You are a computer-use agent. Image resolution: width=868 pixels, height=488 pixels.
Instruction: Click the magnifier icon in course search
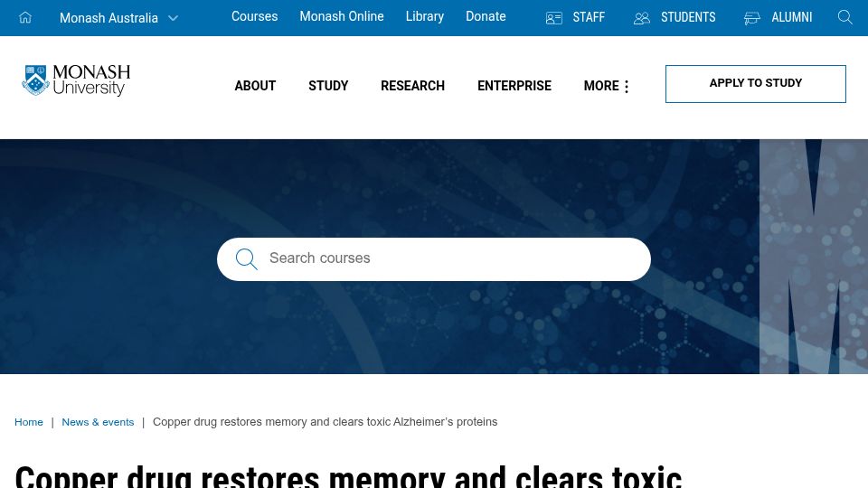(246, 259)
